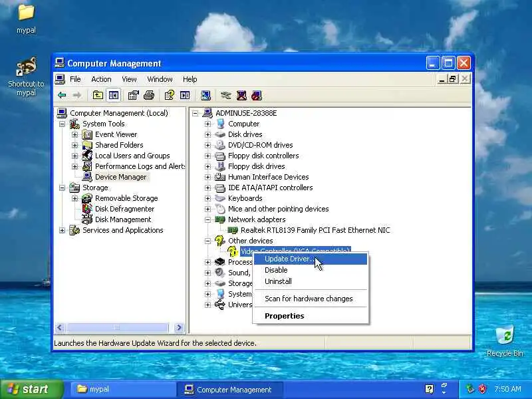Choose Properties from the context menu
Viewport: 532px width, 399px height.
(310, 316)
